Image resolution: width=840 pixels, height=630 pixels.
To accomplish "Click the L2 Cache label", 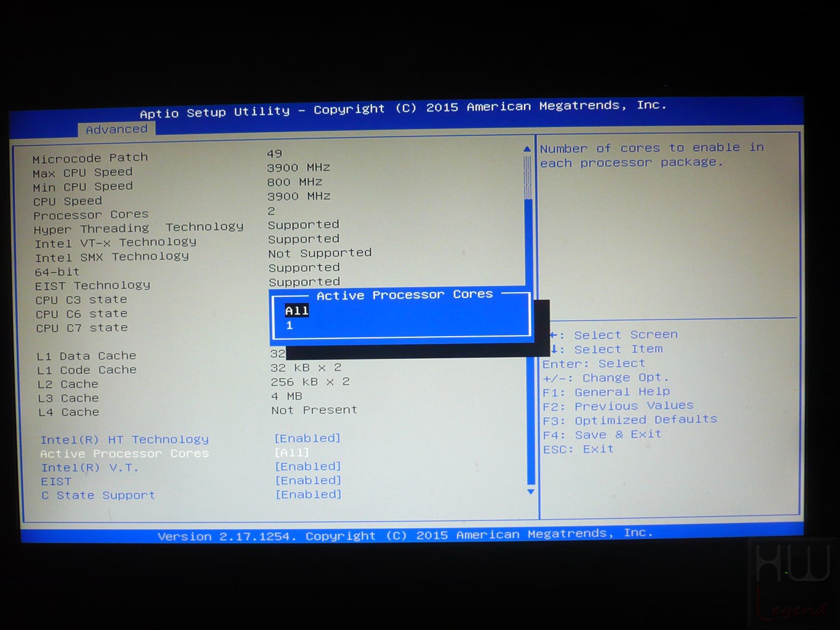I will [68, 384].
